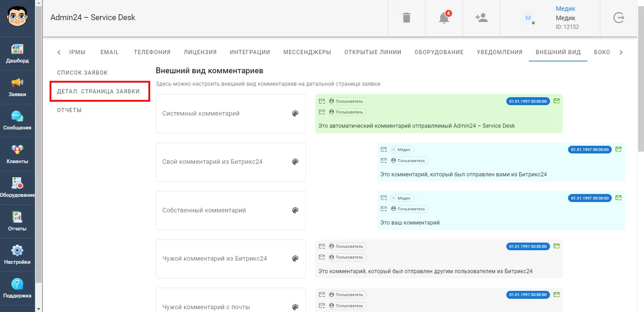The height and width of the screenshot is (312, 644).
Task: Open notifications bell with 4 badge
Action: point(444,18)
